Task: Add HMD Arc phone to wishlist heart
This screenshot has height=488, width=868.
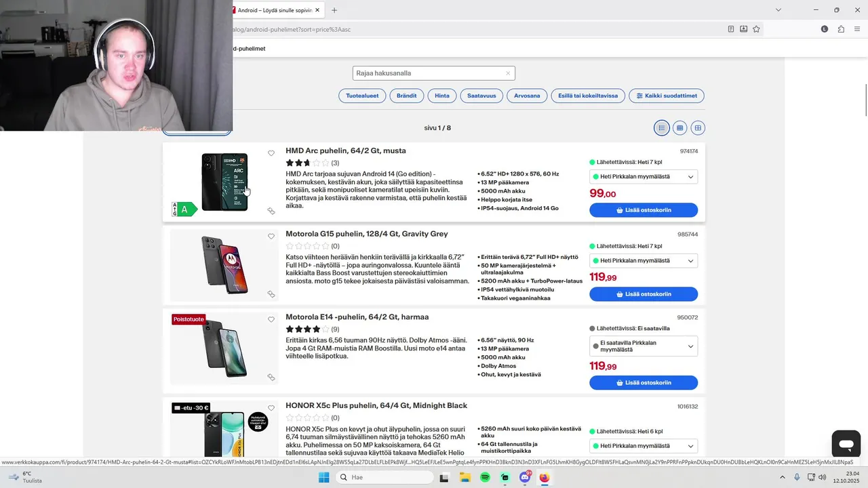Action: pos(271,153)
